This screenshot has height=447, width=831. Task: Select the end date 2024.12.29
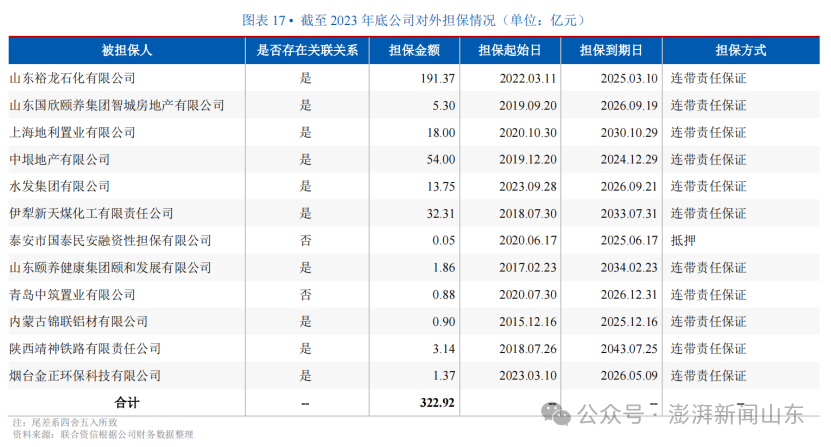pyautogui.click(x=629, y=160)
